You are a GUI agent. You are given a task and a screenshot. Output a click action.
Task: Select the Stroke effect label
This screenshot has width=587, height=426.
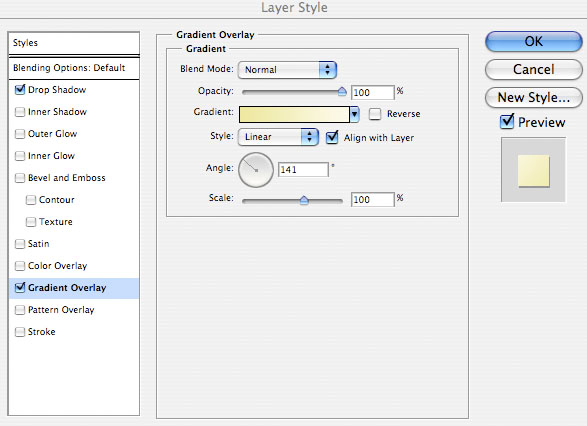tap(42, 332)
